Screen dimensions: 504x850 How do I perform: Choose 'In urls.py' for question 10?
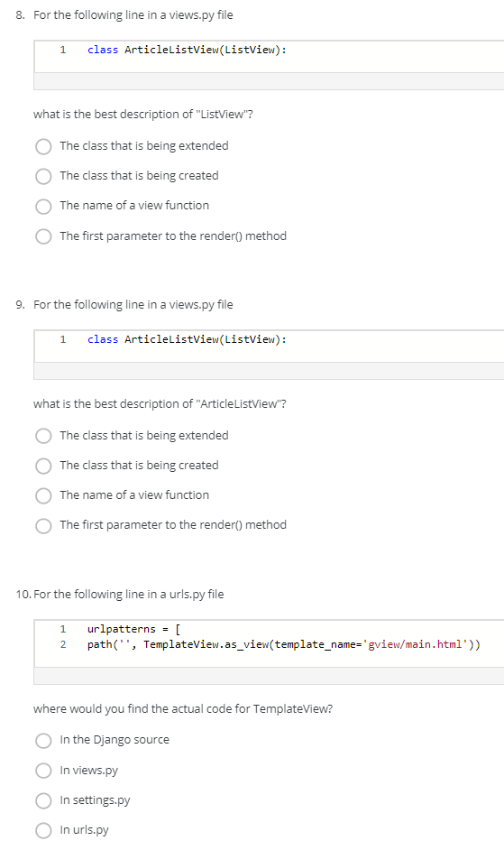click(x=43, y=830)
